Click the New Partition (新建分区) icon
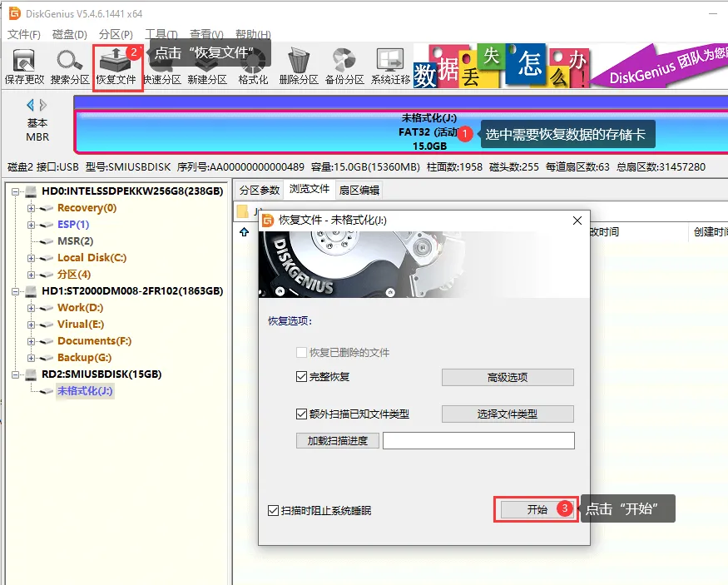Viewport: 728px width, 585px height. click(207, 67)
